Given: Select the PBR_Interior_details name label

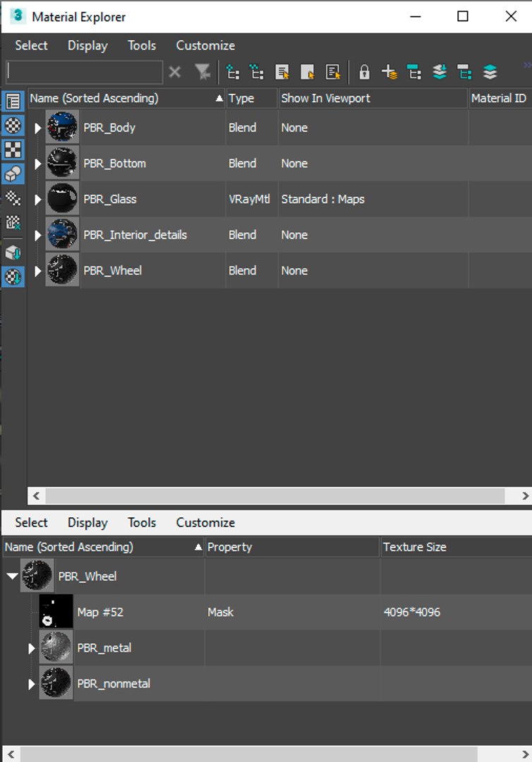Looking at the screenshot, I should 135,235.
